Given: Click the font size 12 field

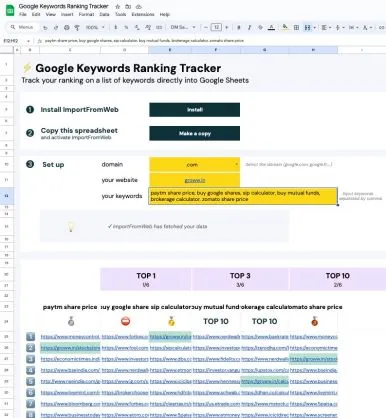Looking at the screenshot, I should coord(216,27).
